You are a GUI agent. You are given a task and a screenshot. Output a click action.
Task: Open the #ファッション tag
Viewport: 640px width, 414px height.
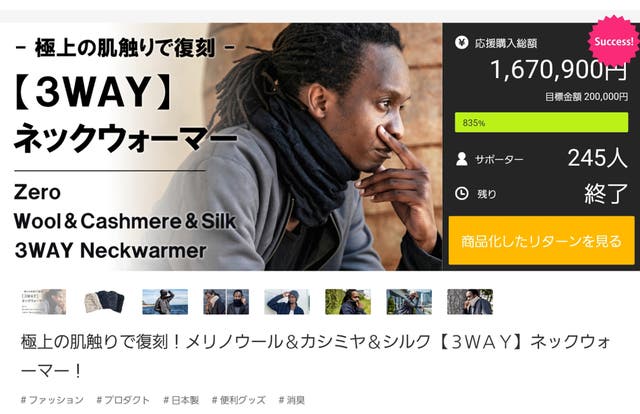point(52,400)
